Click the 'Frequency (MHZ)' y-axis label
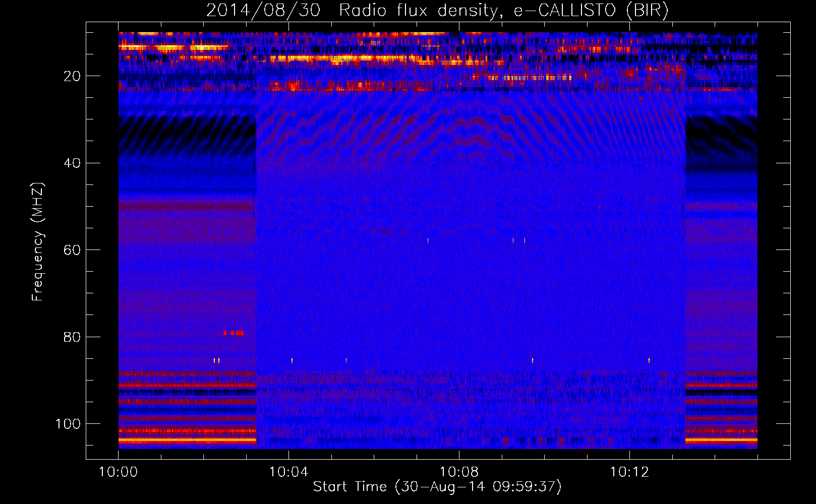816x504 pixels. 38,241
